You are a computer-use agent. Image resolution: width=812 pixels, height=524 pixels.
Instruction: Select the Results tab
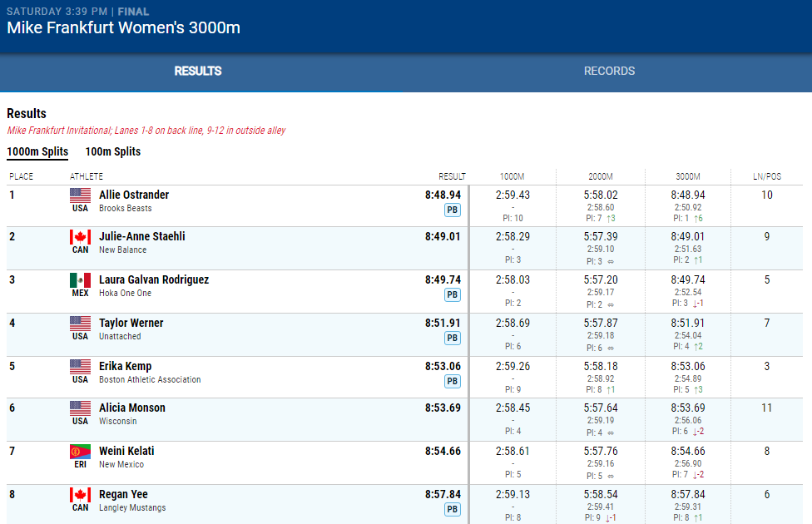(x=198, y=72)
